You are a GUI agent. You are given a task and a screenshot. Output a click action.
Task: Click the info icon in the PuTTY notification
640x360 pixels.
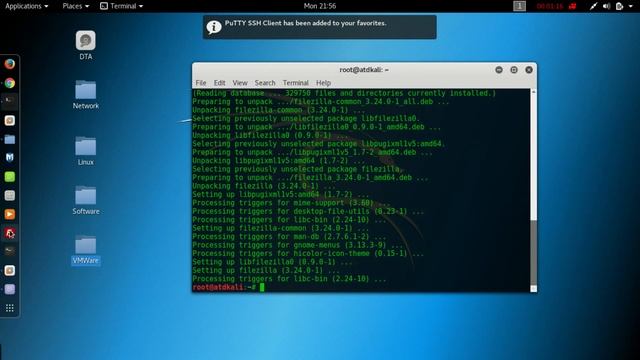click(213, 27)
